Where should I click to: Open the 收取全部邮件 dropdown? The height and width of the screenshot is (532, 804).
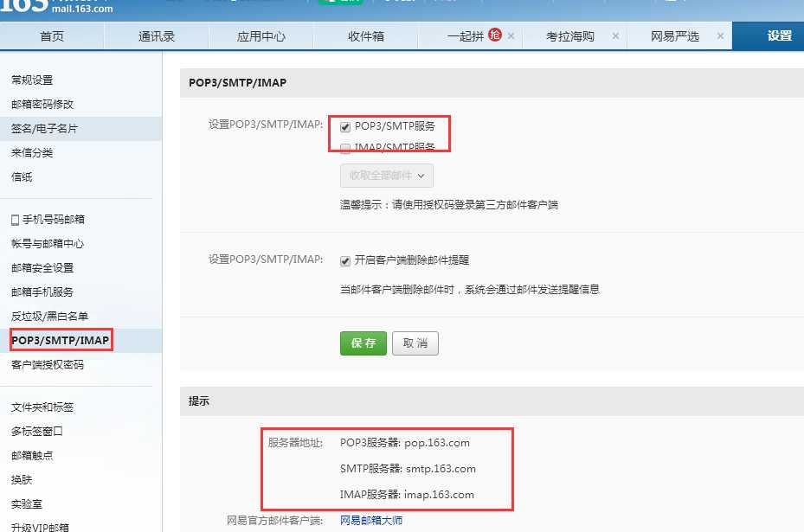pos(387,176)
